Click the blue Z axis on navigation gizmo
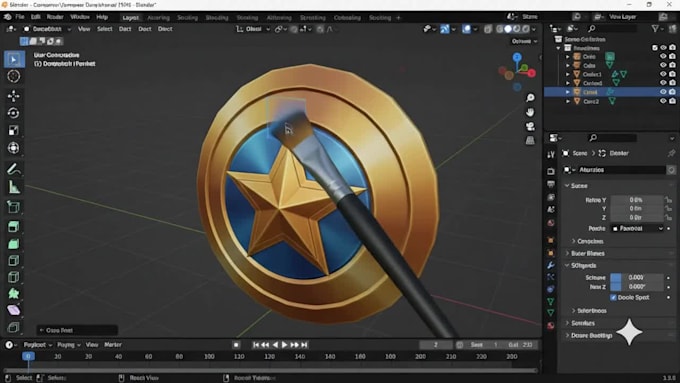 517,57
